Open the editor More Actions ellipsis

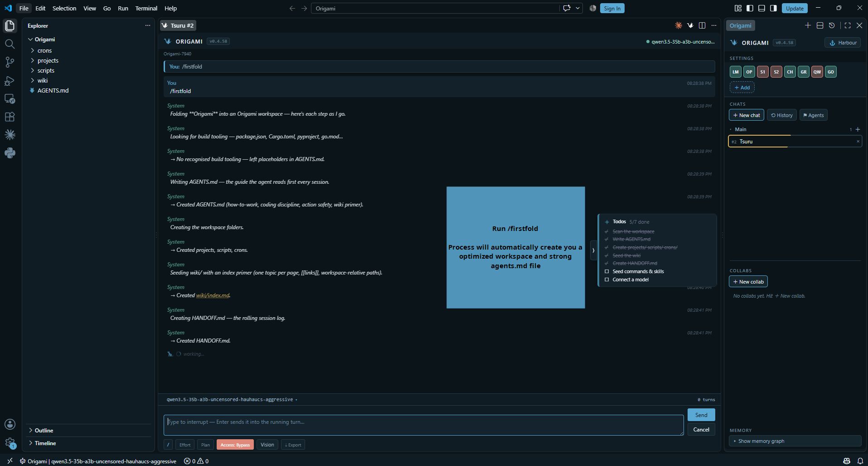(714, 25)
